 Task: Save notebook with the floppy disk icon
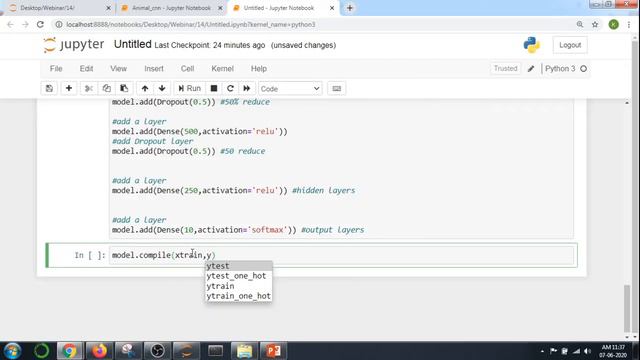coord(49,89)
